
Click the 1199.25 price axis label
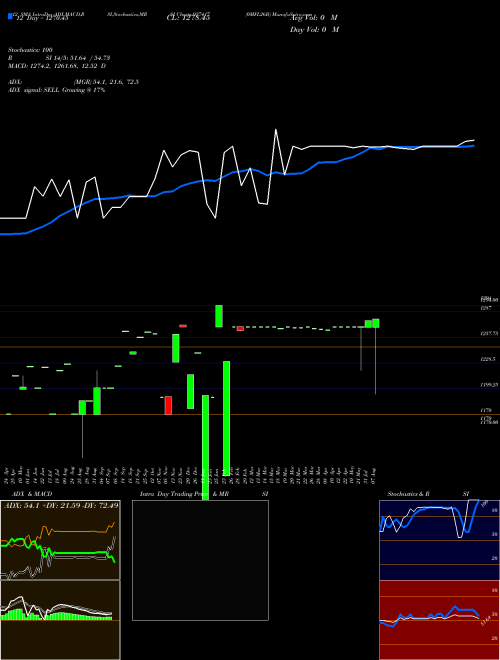coord(489,385)
